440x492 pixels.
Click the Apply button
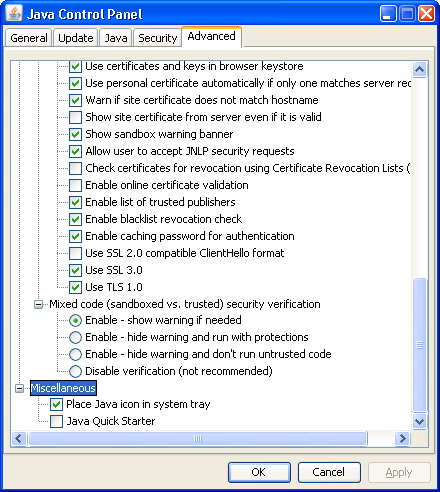tap(399, 472)
